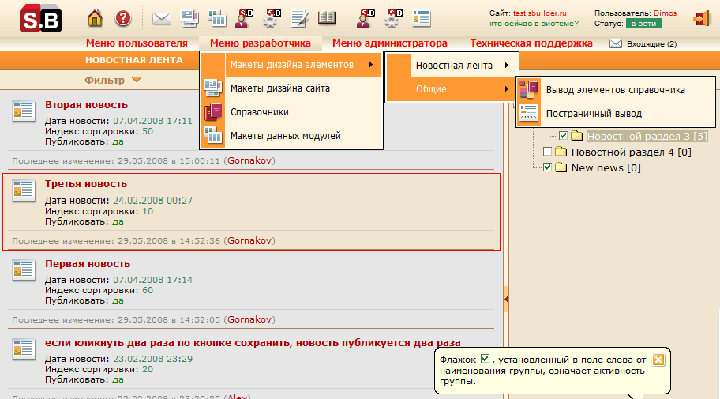
Task: Open the Вторая новость title link
Action: click(86, 105)
